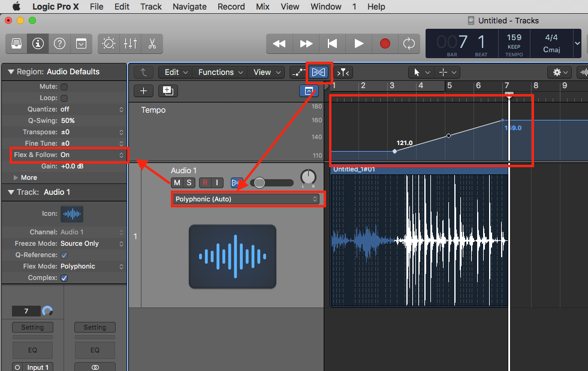Open the Apple menu
The width and height of the screenshot is (588, 371).
point(17,7)
